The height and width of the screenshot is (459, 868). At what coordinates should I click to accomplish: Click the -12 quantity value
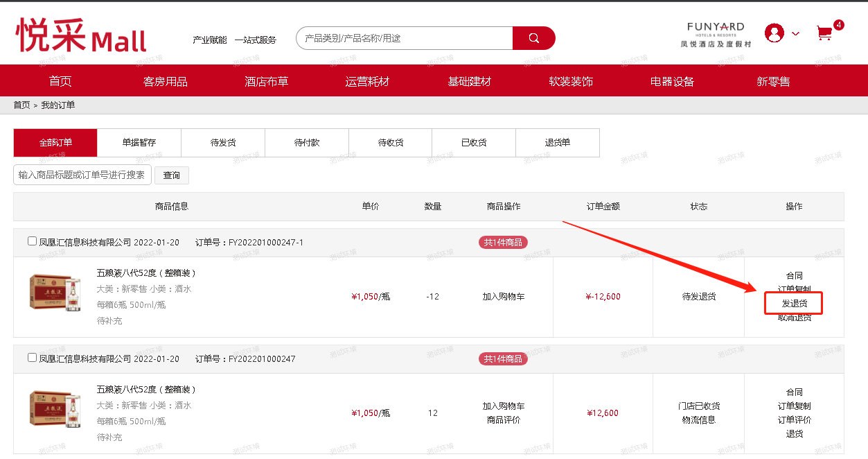pyautogui.click(x=433, y=297)
